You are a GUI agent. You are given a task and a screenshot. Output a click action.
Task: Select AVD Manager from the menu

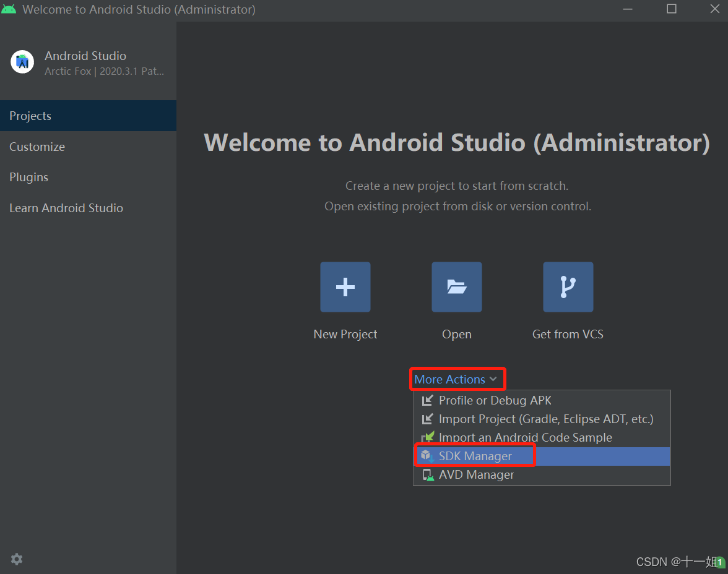pos(541,474)
